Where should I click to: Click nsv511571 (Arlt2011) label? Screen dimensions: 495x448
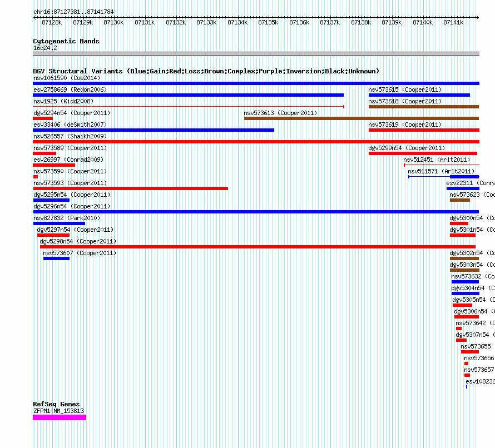point(441,171)
